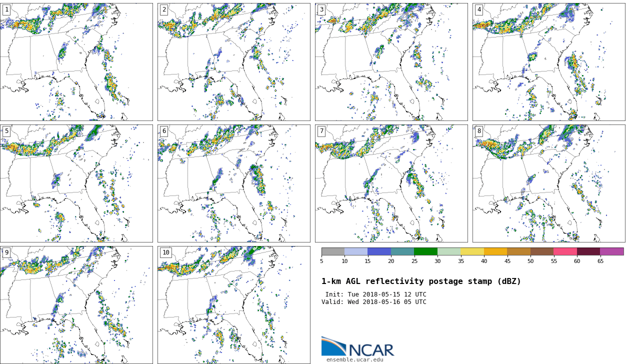
Task: Click the colorbar tick label 5
Action: (x=321, y=261)
